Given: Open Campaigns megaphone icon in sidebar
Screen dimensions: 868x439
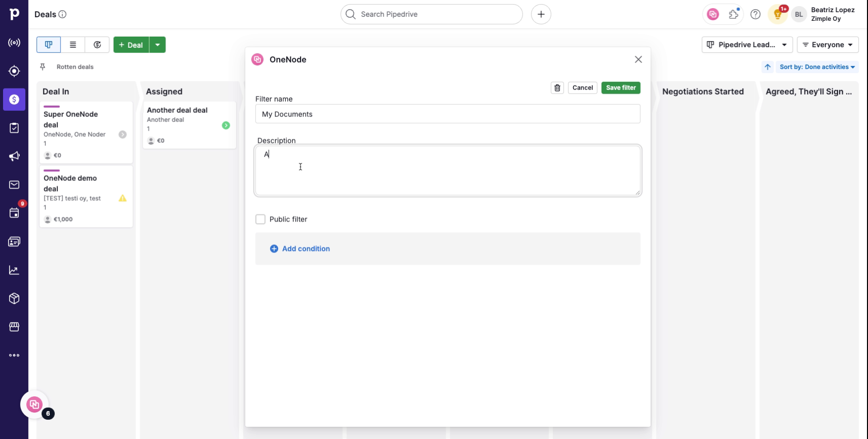Looking at the screenshot, I should 14,156.
